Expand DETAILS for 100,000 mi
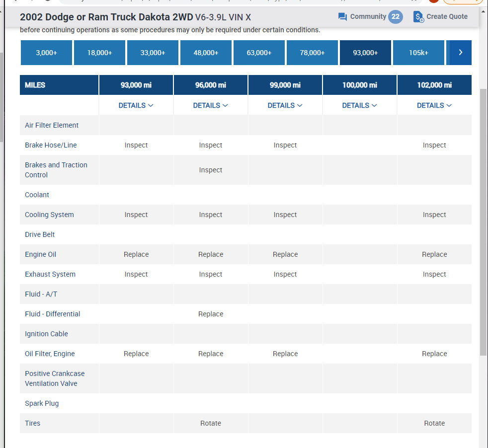Image resolution: width=488 pixels, height=448 pixels. pos(360,105)
